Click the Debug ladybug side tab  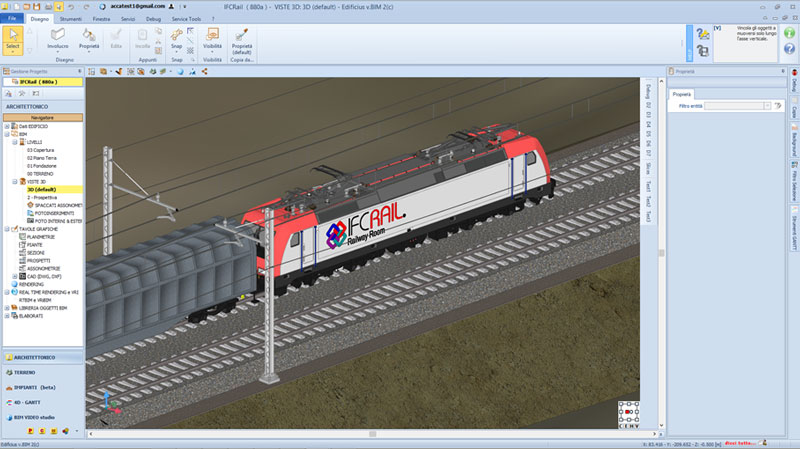pos(794,81)
